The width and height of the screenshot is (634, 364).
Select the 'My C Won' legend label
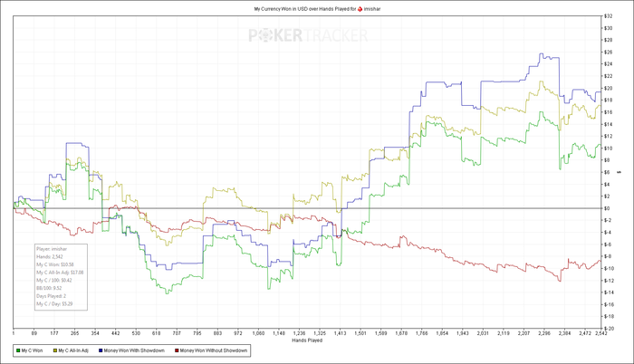click(x=32, y=350)
